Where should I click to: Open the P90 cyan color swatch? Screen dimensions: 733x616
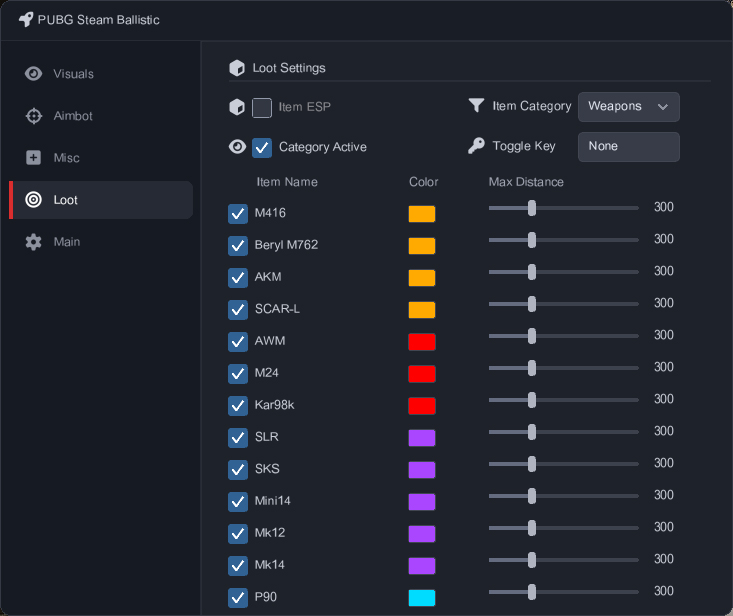click(422, 598)
